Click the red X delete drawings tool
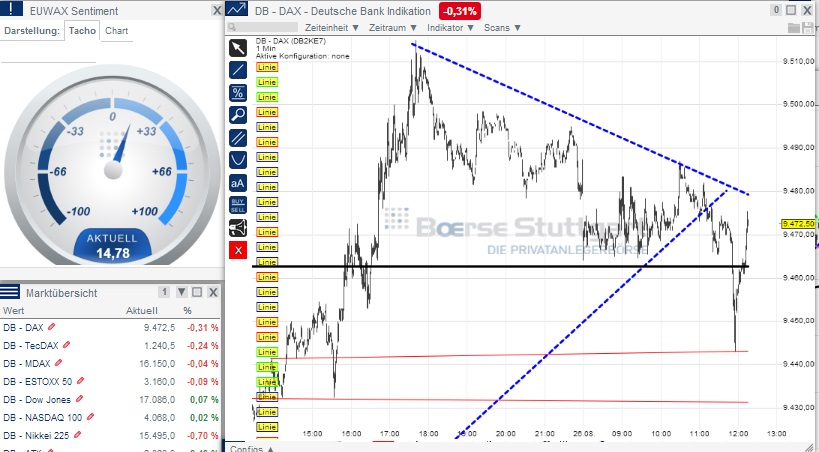Screen dimensions: 819x452 click(238, 250)
